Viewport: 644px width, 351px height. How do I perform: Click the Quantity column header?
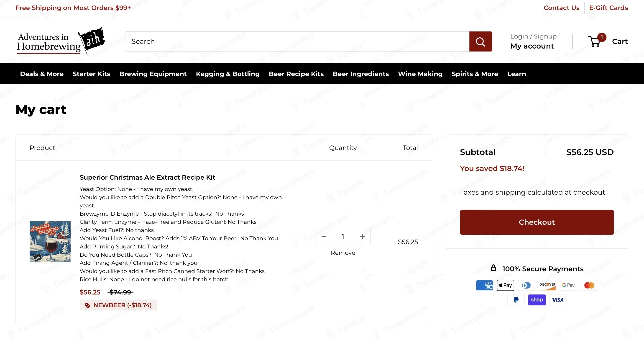click(x=343, y=148)
